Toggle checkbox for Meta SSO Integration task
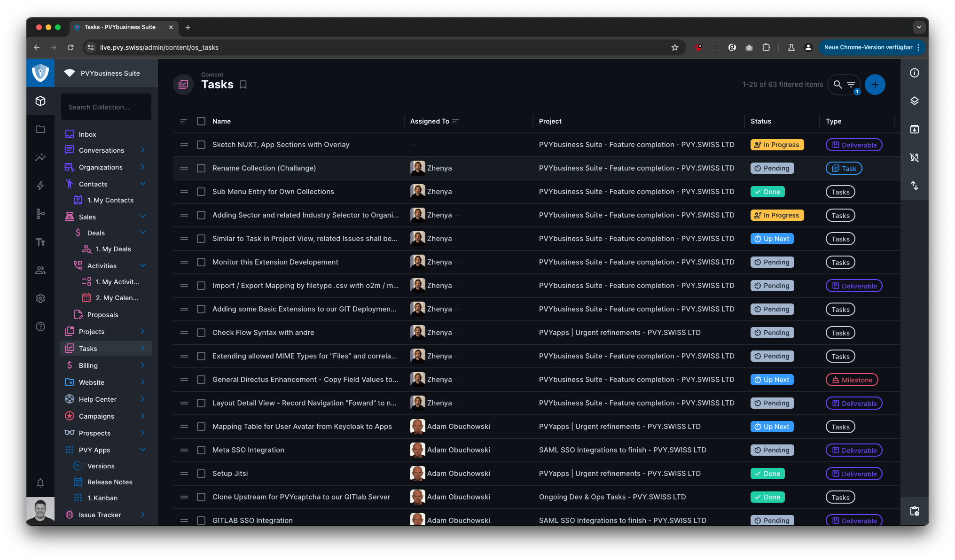Viewport: 955px width, 560px height. [201, 450]
